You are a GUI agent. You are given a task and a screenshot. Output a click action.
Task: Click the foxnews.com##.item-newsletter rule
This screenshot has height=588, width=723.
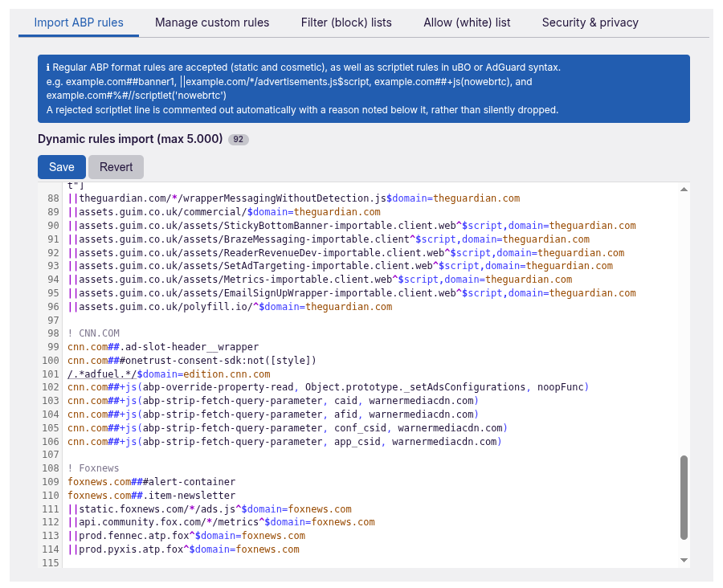coord(152,496)
